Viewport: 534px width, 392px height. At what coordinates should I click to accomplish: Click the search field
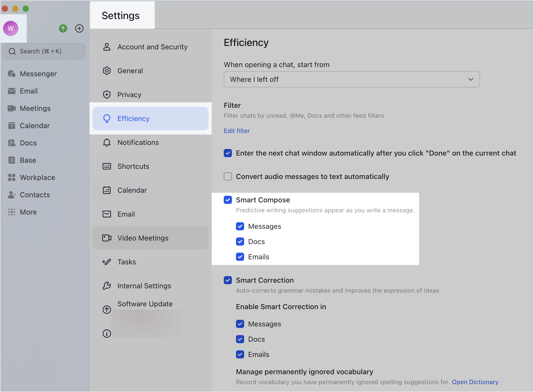(44, 51)
